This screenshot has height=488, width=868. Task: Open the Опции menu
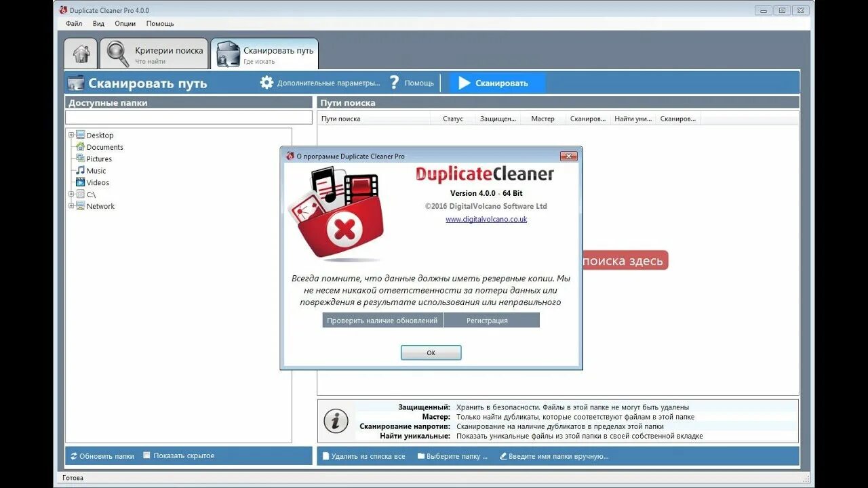pyautogui.click(x=125, y=24)
